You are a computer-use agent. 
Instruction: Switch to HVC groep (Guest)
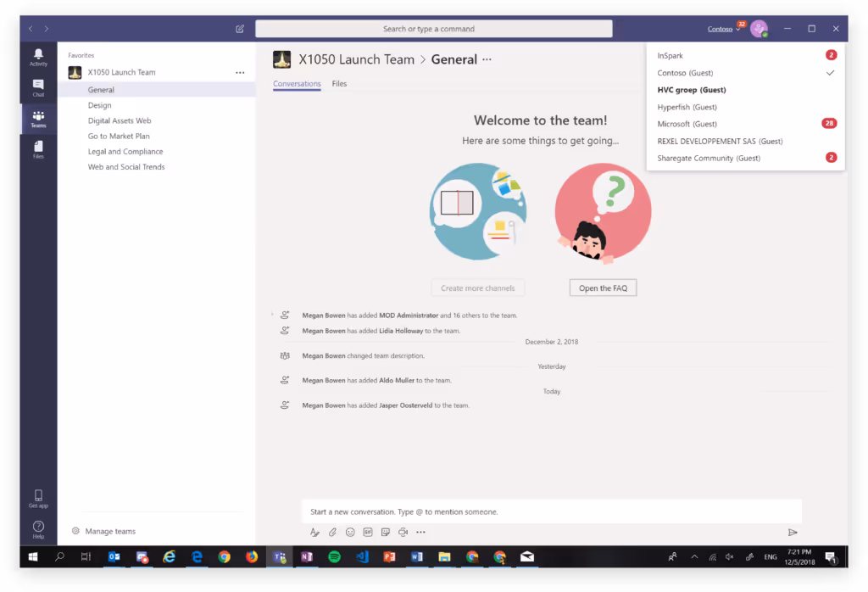pos(746,90)
